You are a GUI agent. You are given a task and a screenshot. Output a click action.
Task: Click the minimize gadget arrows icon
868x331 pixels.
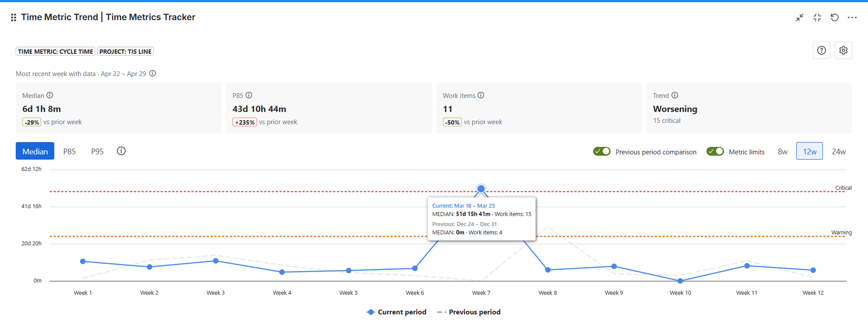[800, 17]
